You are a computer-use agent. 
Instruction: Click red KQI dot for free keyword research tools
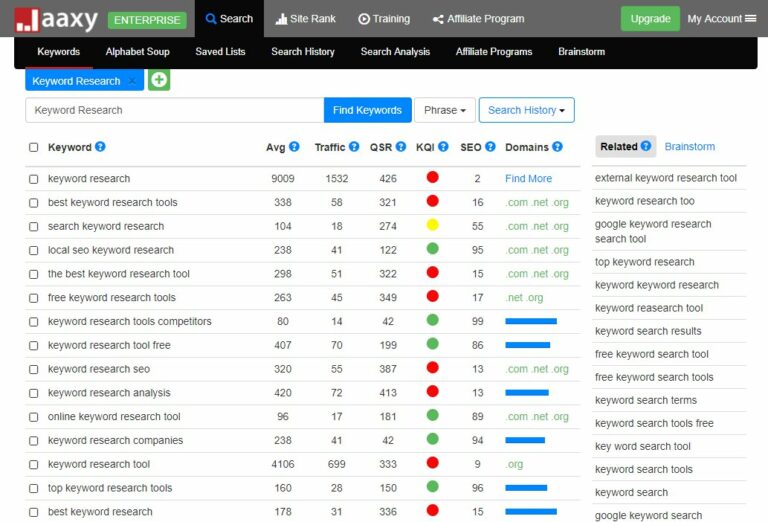click(x=432, y=296)
